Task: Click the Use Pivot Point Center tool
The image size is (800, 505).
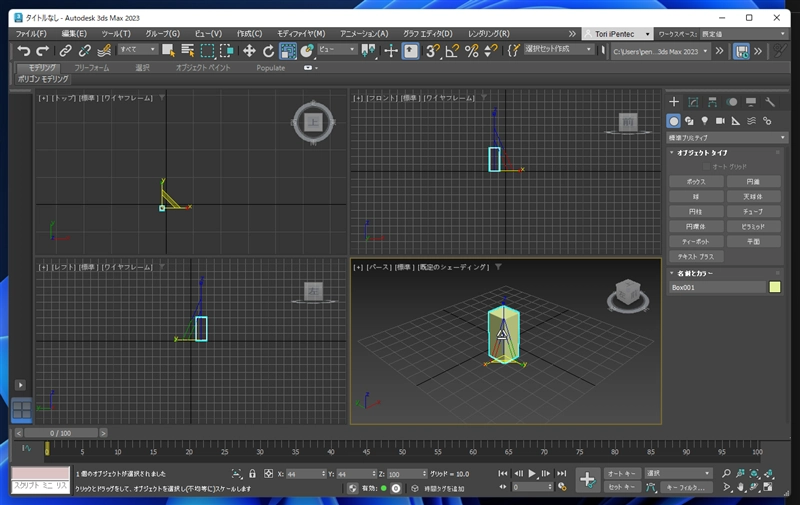Action: tap(368, 50)
